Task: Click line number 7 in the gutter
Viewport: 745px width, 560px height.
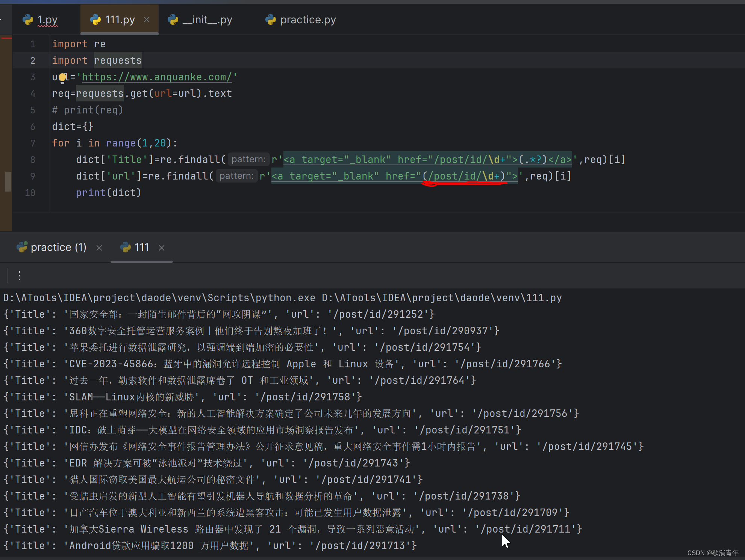Action: click(33, 143)
